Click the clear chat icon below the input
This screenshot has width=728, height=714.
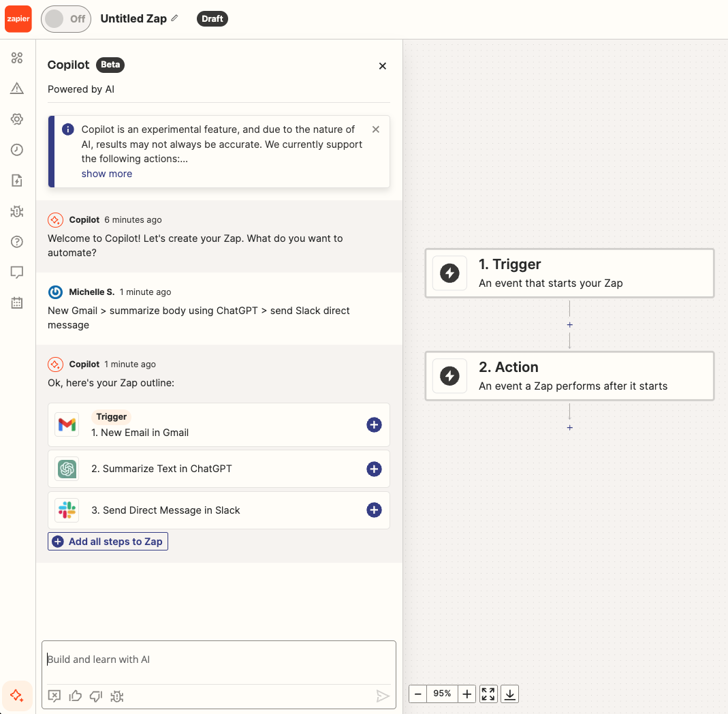coord(54,696)
